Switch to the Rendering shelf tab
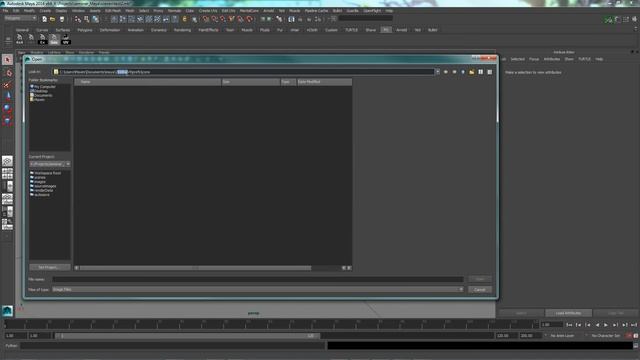The image size is (640, 360). pos(182,30)
